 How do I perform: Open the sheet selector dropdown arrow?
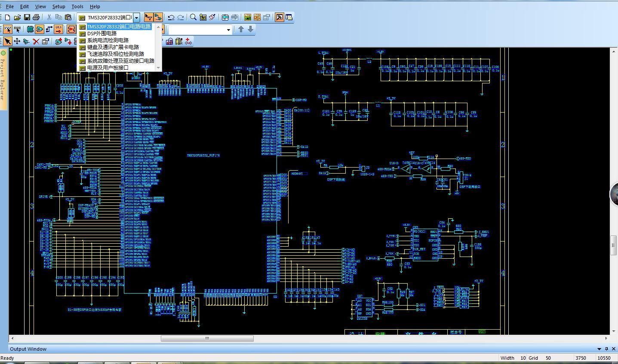136,18
